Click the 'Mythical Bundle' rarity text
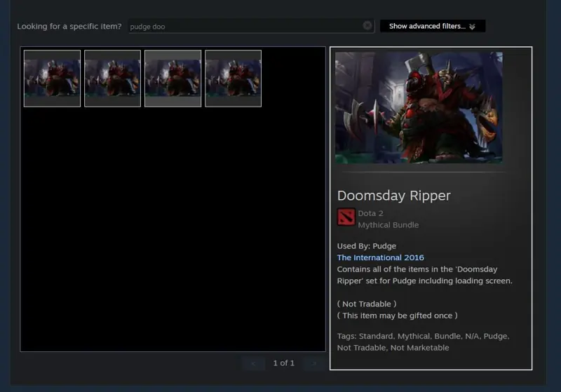This screenshot has width=561, height=392. click(388, 225)
